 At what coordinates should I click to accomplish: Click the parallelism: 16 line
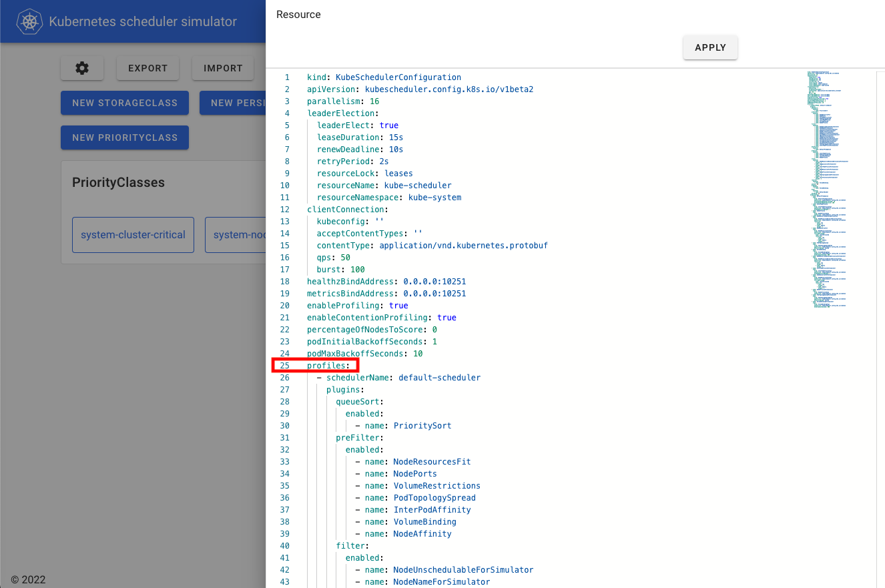point(343,101)
